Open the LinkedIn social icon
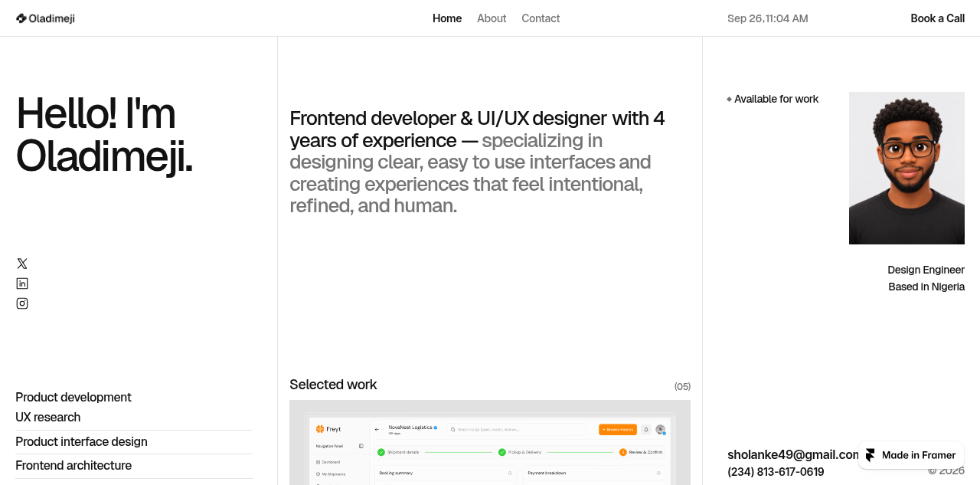 [x=22, y=283]
